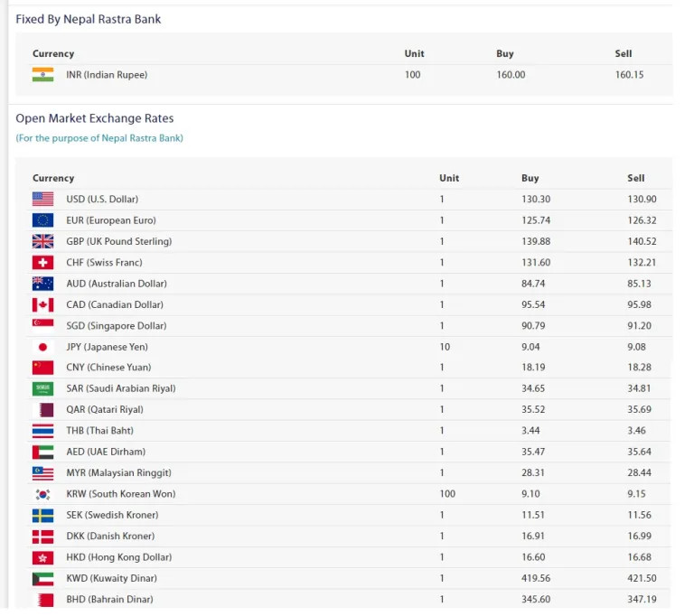Click the European Union flag icon
This screenshot has width=694, height=616.
pyautogui.click(x=43, y=220)
